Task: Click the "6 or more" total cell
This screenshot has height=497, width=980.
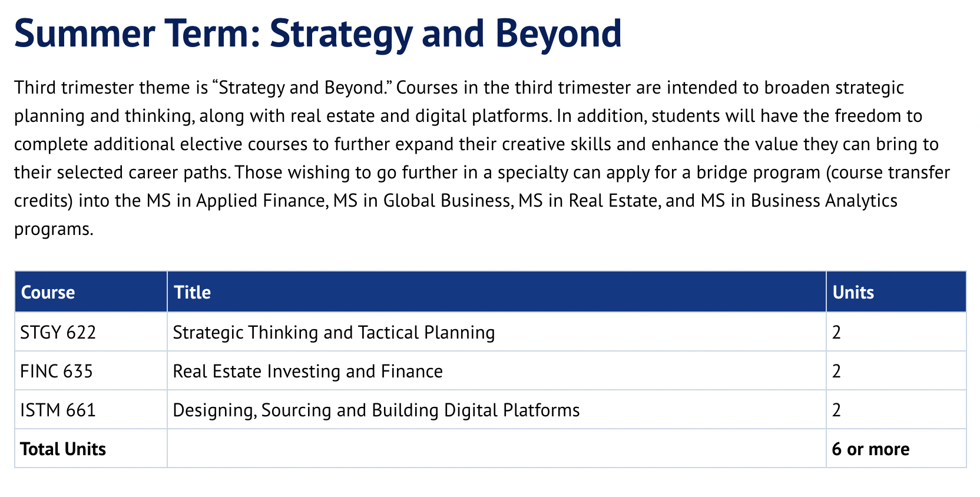Action: coord(870,449)
